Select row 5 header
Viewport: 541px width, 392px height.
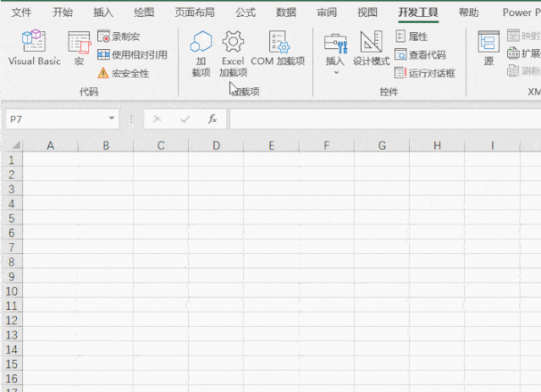pyautogui.click(x=12, y=218)
